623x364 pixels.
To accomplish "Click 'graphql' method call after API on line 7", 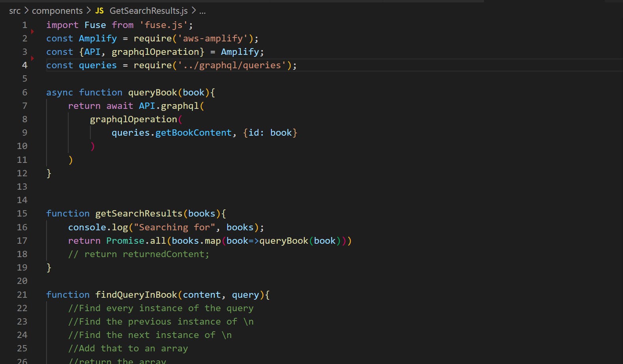I will 180,106.
